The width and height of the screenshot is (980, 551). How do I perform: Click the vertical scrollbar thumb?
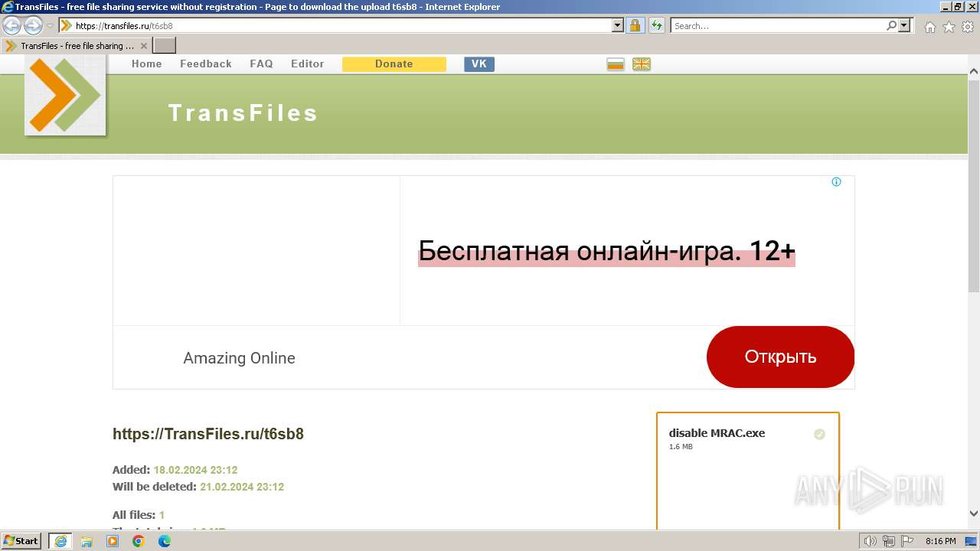974,186
